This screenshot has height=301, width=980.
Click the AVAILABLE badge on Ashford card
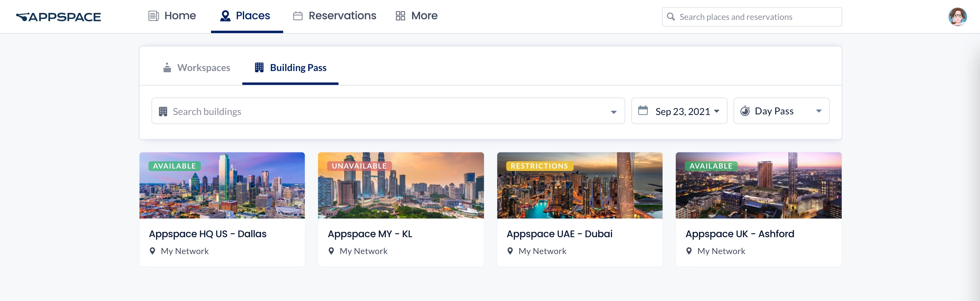711,166
